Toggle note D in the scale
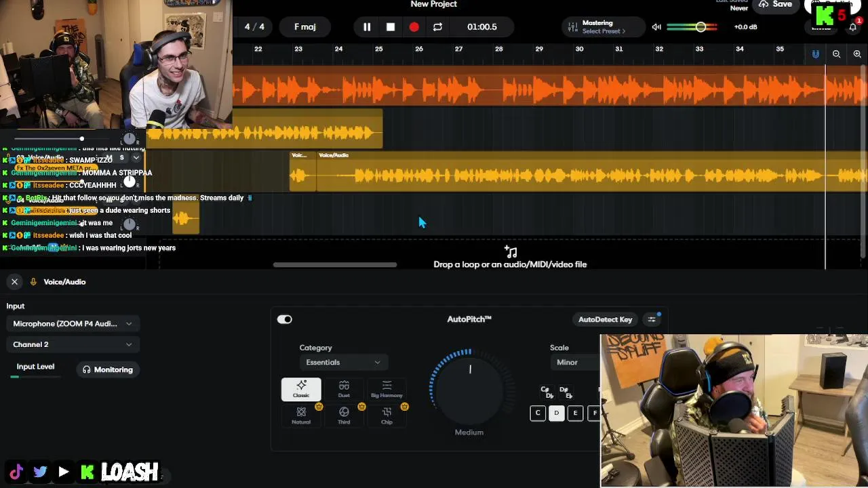Screen dimensions: 868x488 point(557,413)
